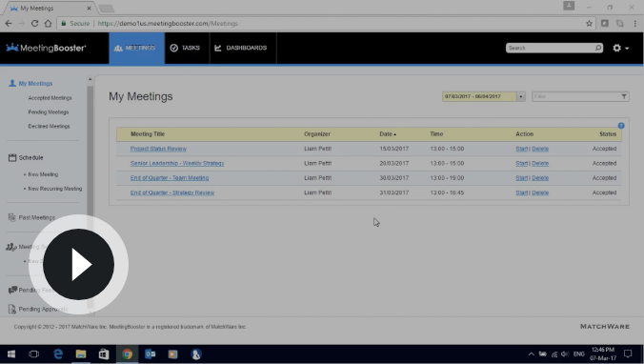The height and width of the screenshot is (364, 644).
Task: Open End of Quarter - Team Meeting
Action: coord(170,178)
